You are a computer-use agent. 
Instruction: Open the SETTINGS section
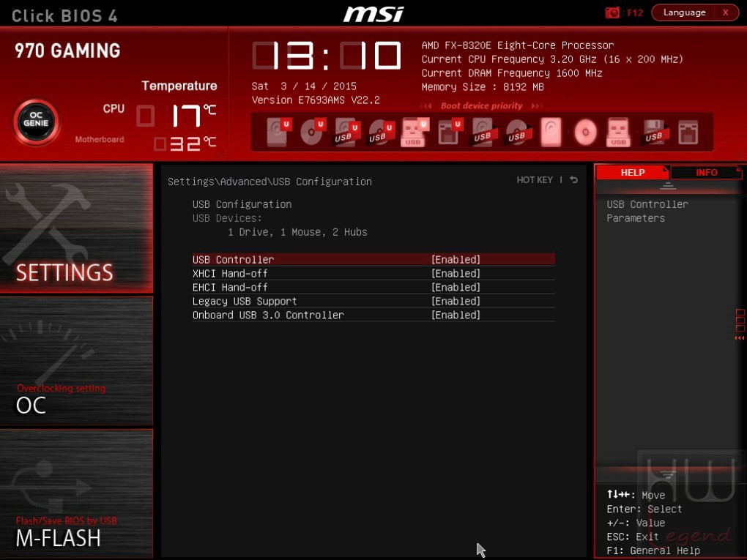click(76, 228)
